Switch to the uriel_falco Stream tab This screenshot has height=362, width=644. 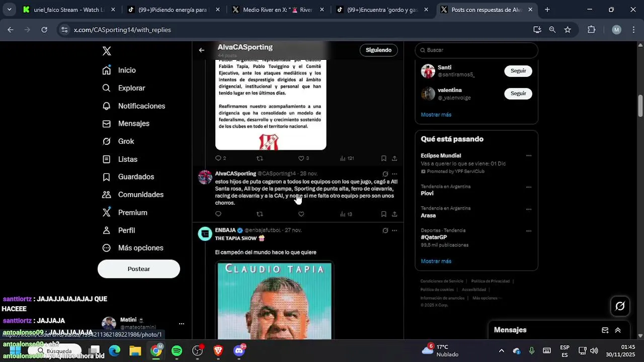pyautogui.click(x=69, y=10)
